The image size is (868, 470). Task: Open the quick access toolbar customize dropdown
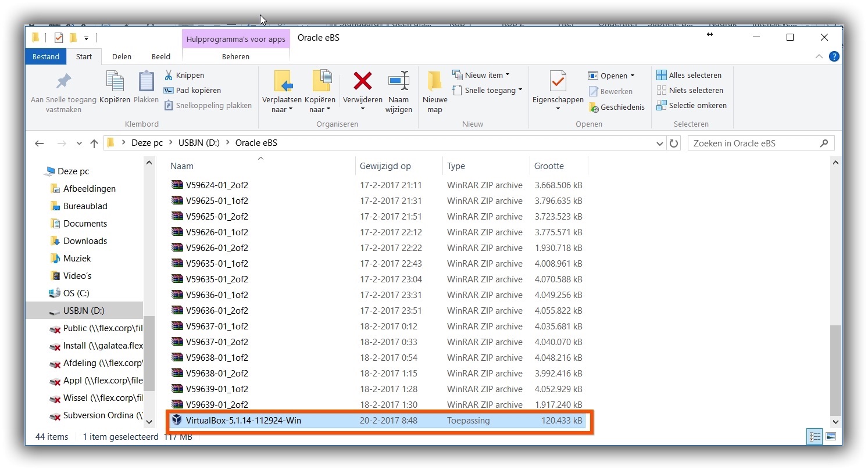[86, 38]
